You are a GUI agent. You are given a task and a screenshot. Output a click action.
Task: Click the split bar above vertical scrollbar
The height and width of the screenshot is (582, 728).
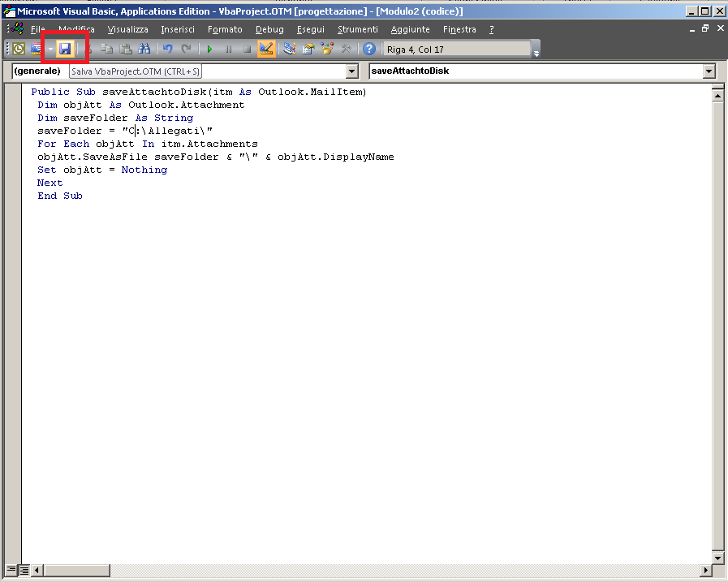click(x=717, y=87)
